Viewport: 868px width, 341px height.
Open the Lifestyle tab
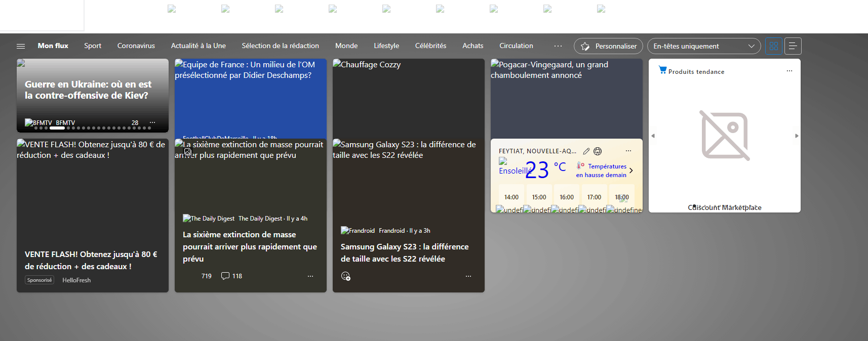click(x=386, y=46)
